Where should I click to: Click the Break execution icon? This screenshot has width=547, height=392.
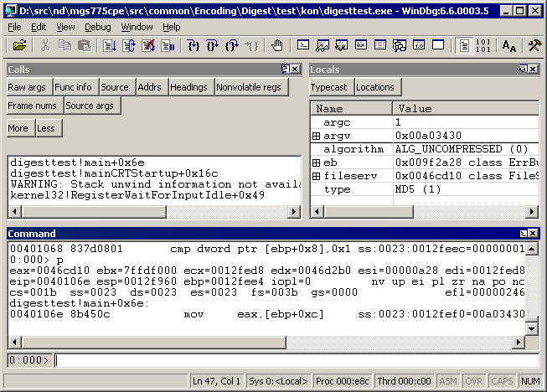click(x=168, y=46)
